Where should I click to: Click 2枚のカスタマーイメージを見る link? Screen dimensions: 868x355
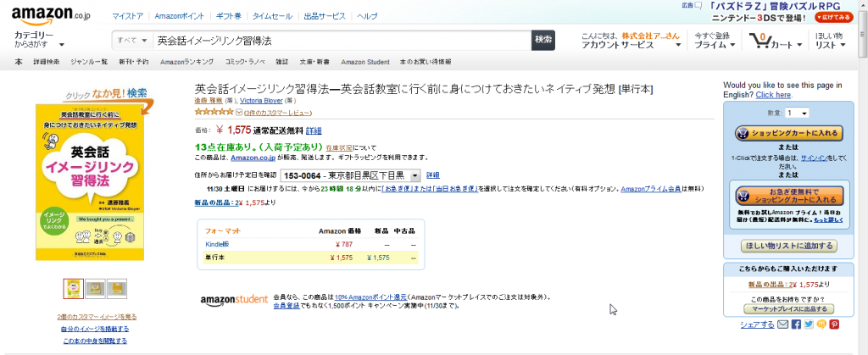coord(97,317)
